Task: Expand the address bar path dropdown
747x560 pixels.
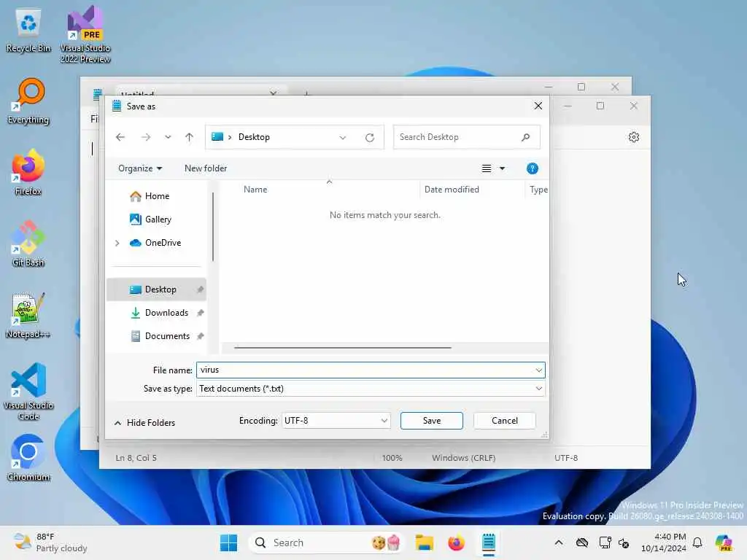Action: click(343, 138)
